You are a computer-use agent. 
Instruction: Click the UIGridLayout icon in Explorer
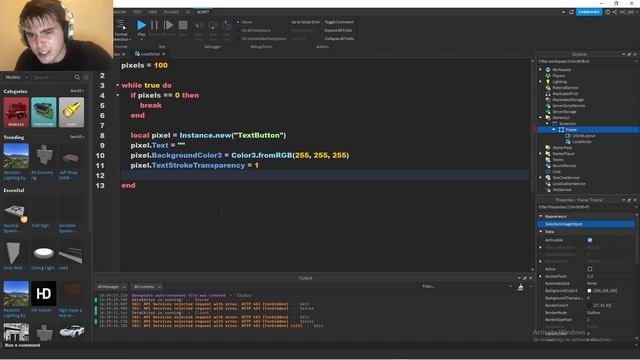(x=568, y=136)
